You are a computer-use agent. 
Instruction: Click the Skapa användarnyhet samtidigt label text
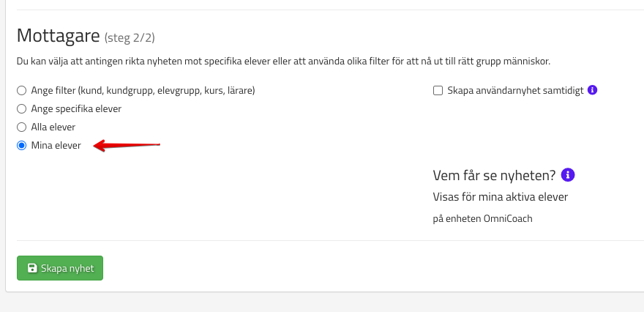(x=515, y=91)
